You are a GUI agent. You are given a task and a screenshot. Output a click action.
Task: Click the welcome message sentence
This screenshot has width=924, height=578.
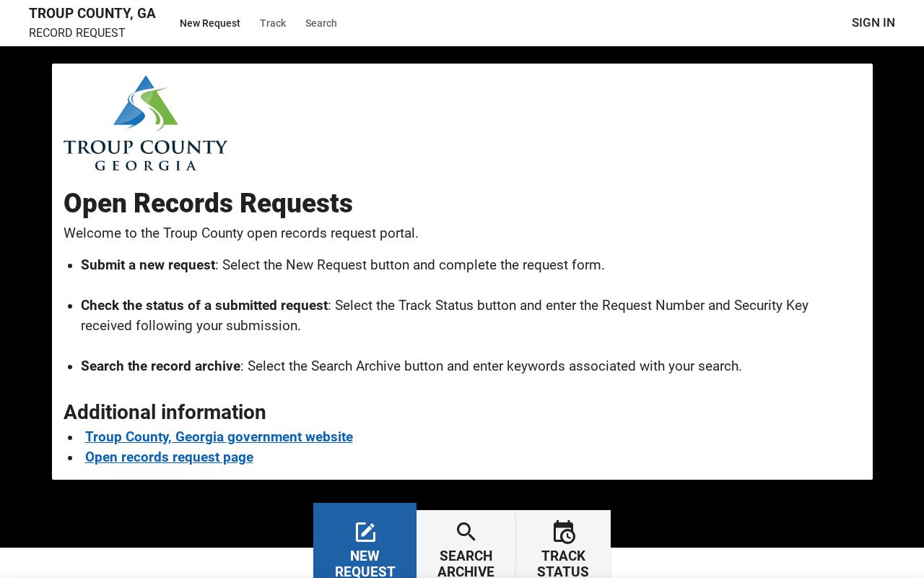tap(241, 233)
